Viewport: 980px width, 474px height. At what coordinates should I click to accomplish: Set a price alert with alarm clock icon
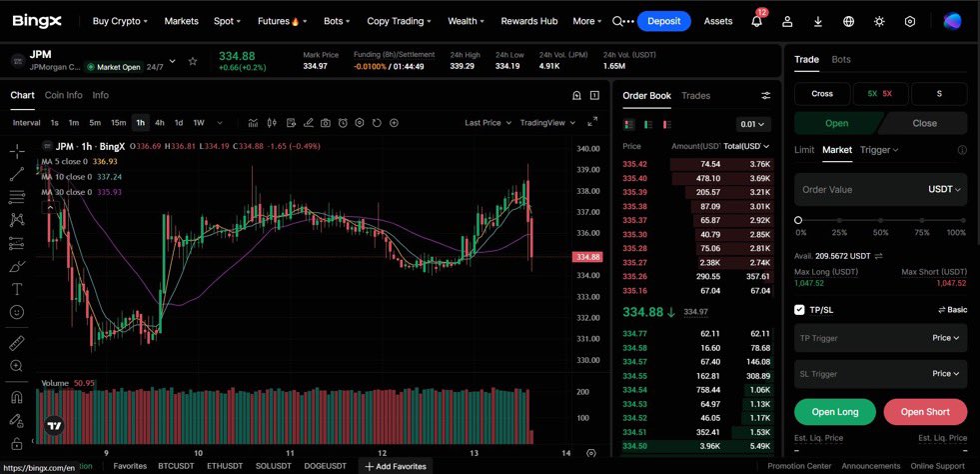click(x=343, y=123)
